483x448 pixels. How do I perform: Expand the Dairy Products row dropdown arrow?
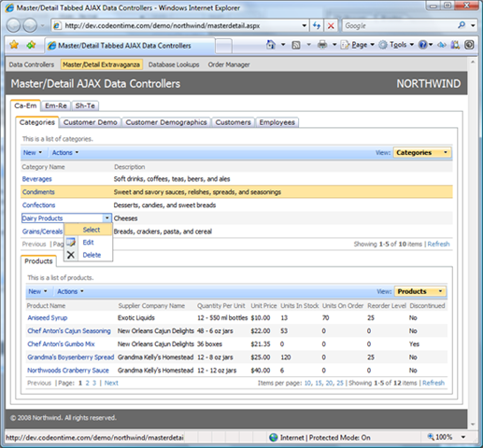(x=107, y=218)
